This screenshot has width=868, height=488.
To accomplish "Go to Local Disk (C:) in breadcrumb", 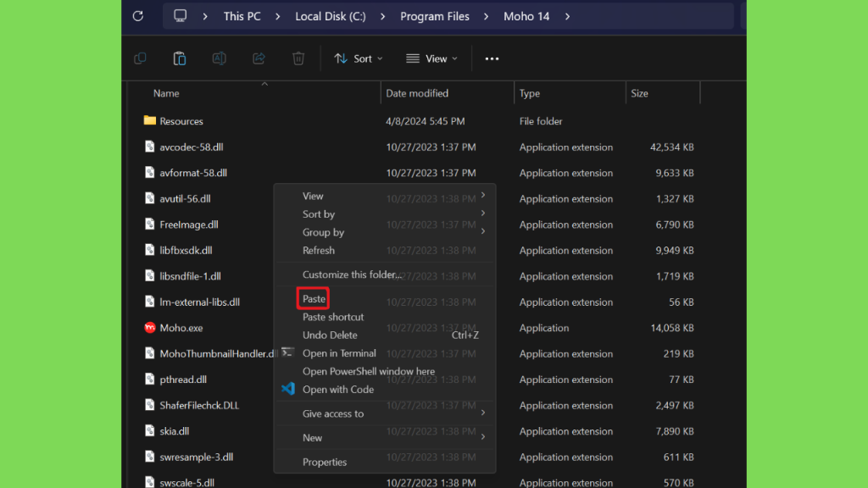I will click(x=331, y=17).
